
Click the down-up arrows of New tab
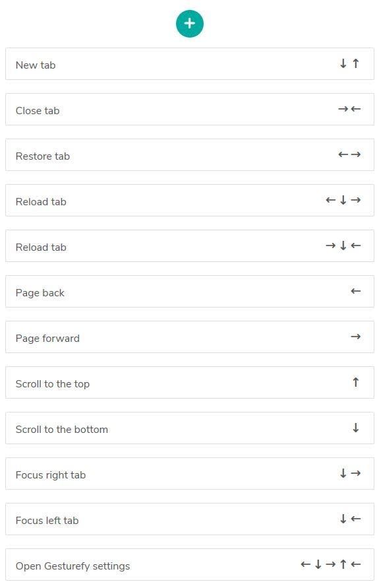pos(349,63)
